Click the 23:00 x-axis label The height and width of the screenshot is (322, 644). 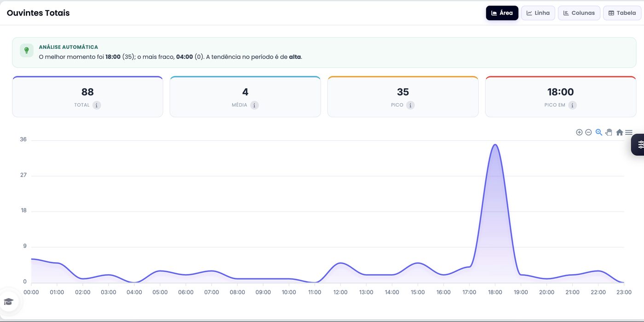[x=624, y=292]
